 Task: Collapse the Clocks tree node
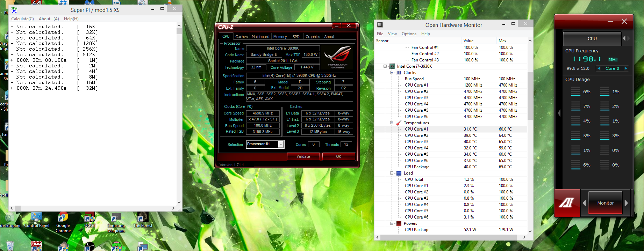pos(392,73)
